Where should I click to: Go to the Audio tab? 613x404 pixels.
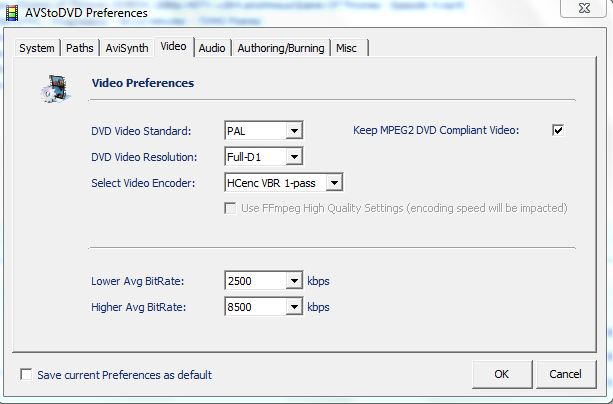click(211, 48)
